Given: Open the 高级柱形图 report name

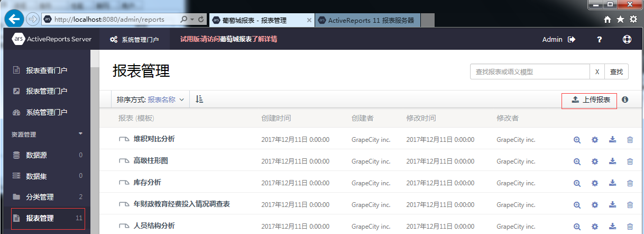Looking at the screenshot, I should (151, 160).
